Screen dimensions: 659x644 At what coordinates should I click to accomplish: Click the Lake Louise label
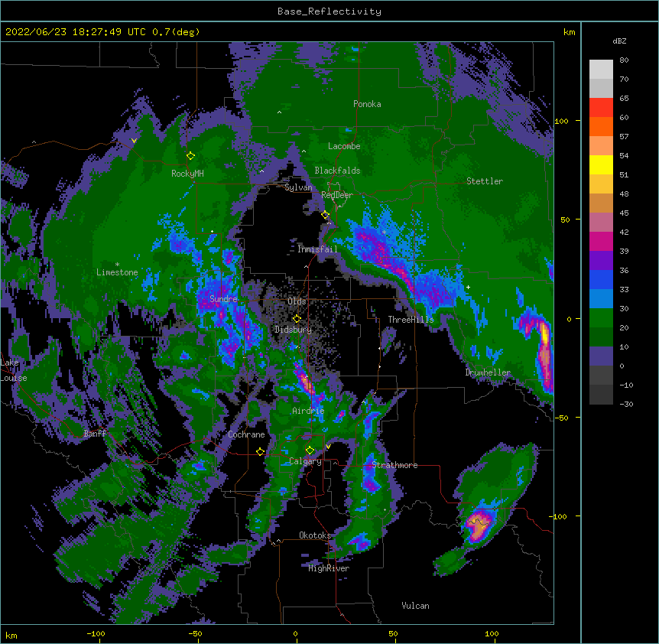(13, 370)
